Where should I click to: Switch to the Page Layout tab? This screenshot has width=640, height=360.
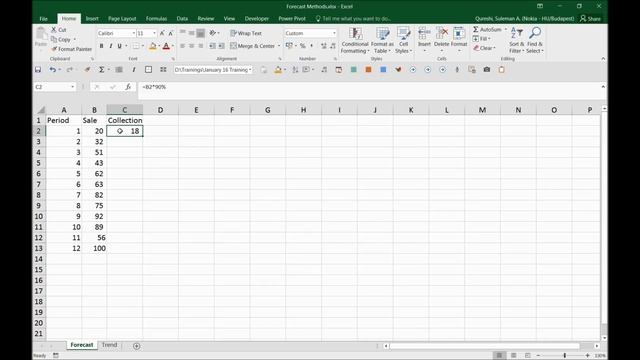pyautogui.click(x=122, y=19)
